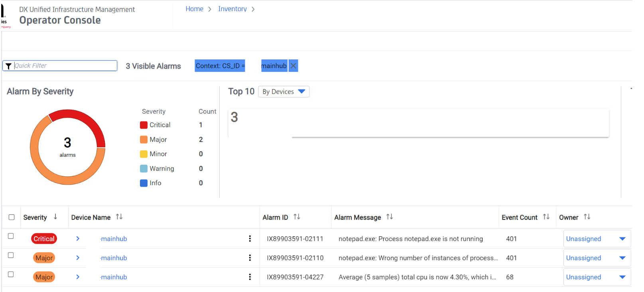Sort by Alarm ID column arrows
This screenshot has width=644, height=292.
(x=297, y=217)
